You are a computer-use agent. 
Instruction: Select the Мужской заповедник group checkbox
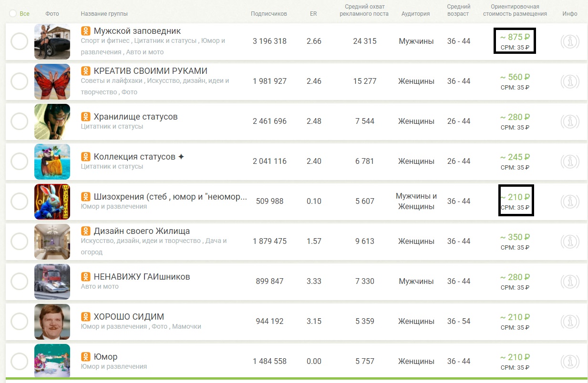[x=19, y=41]
